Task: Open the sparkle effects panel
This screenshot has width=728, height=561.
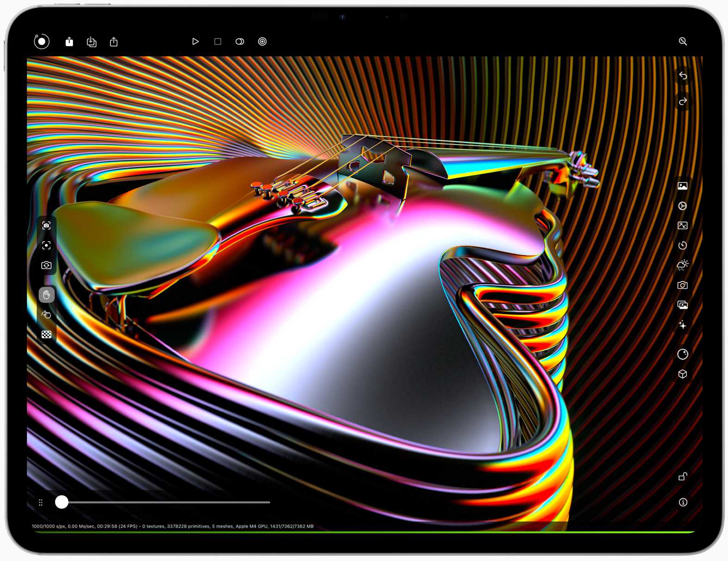Action: [682, 325]
